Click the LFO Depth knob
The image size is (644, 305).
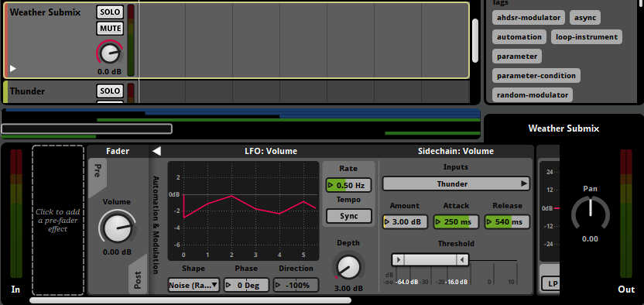coord(348,267)
